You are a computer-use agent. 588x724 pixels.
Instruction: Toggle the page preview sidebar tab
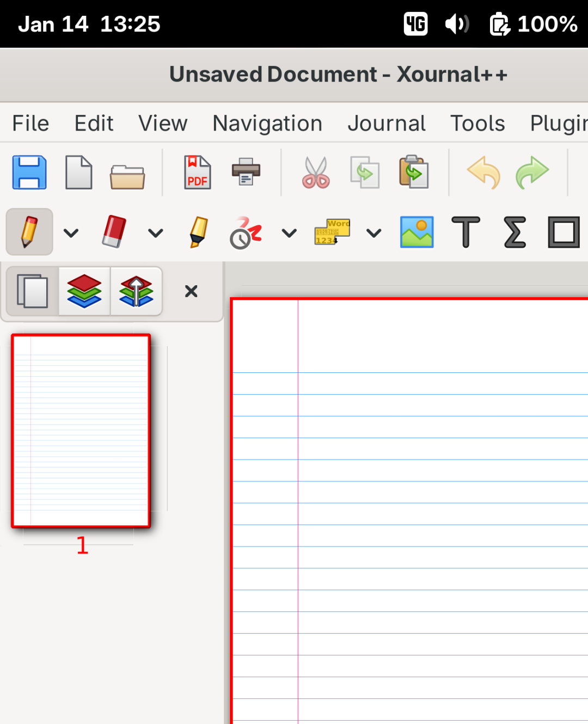point(32,291)
